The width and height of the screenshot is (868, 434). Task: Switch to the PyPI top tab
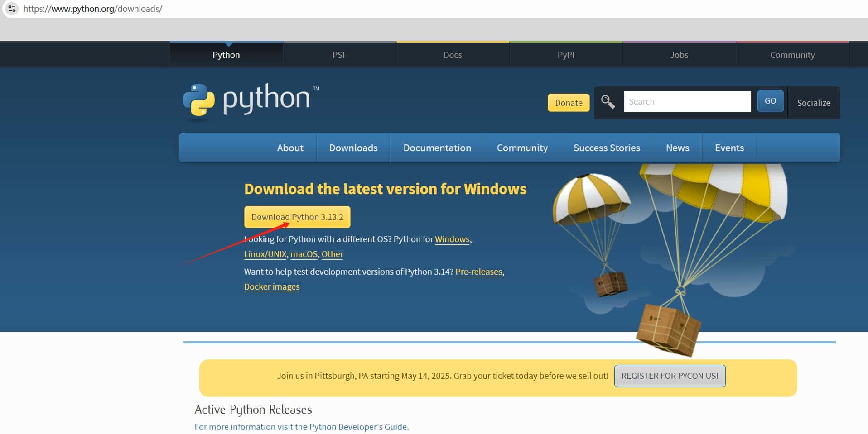566,55
